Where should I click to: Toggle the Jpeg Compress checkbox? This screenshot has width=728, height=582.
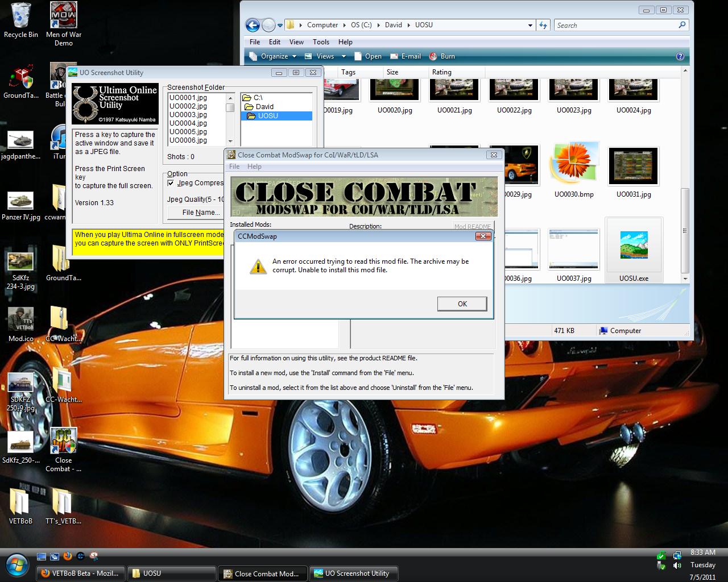pos(171,183)
